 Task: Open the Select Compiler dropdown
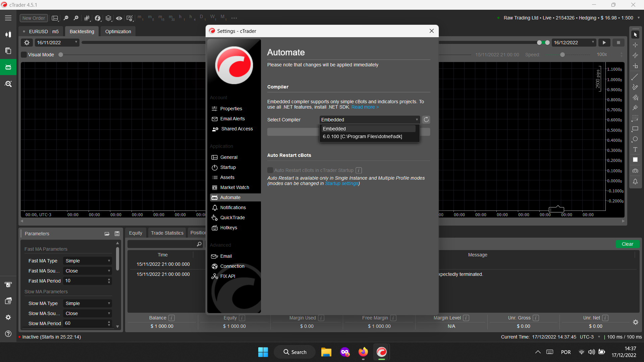point(370,120)
